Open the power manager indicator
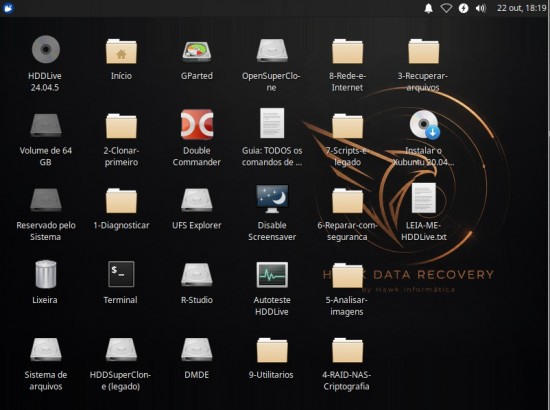The height and width of the screenshot is (410, 550). (463, 8)
